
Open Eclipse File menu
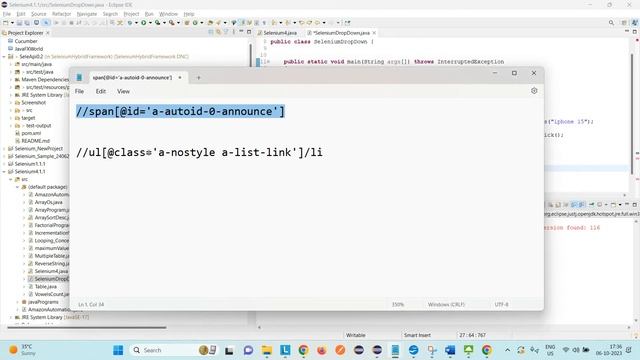point(7,14)
